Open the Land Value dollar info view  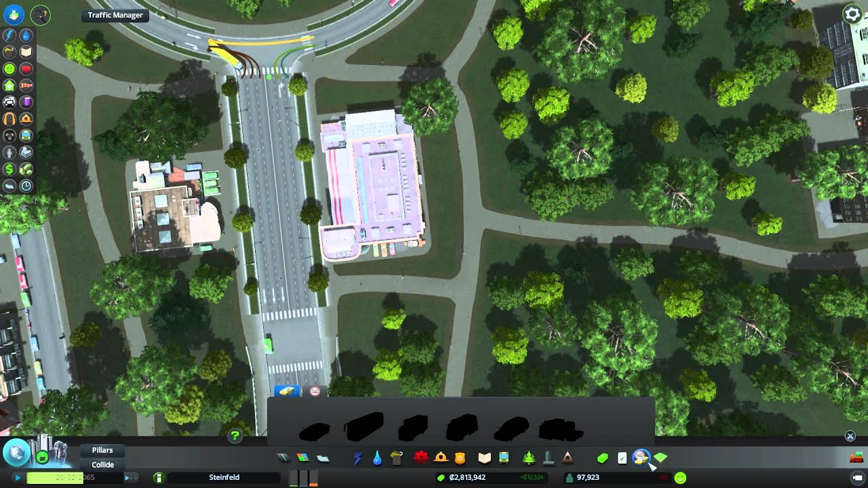click(x=9, y=169)
